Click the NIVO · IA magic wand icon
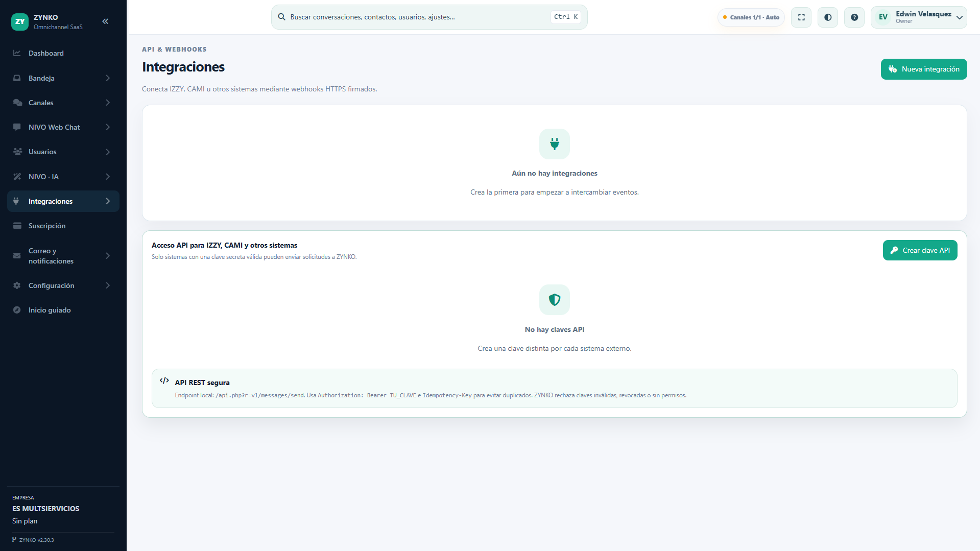The width and height of the screenshot is (980, 551). (17, 177)
